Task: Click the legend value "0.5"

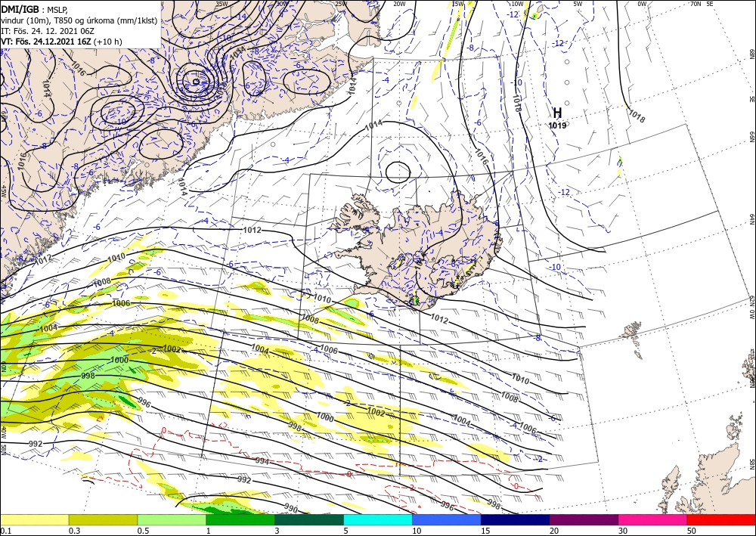Action: (x=143, y=531)
